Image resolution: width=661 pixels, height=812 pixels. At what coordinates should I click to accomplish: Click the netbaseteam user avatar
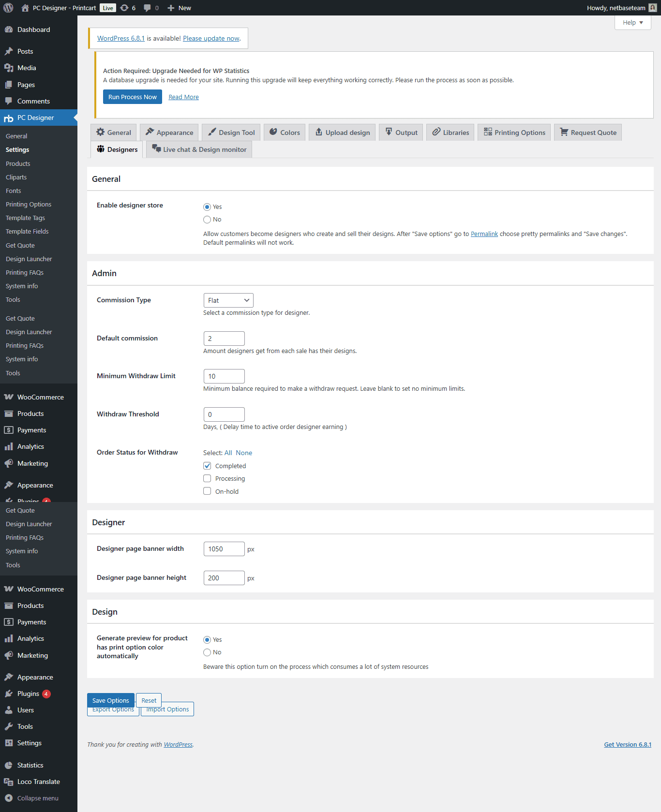[653, 8]
